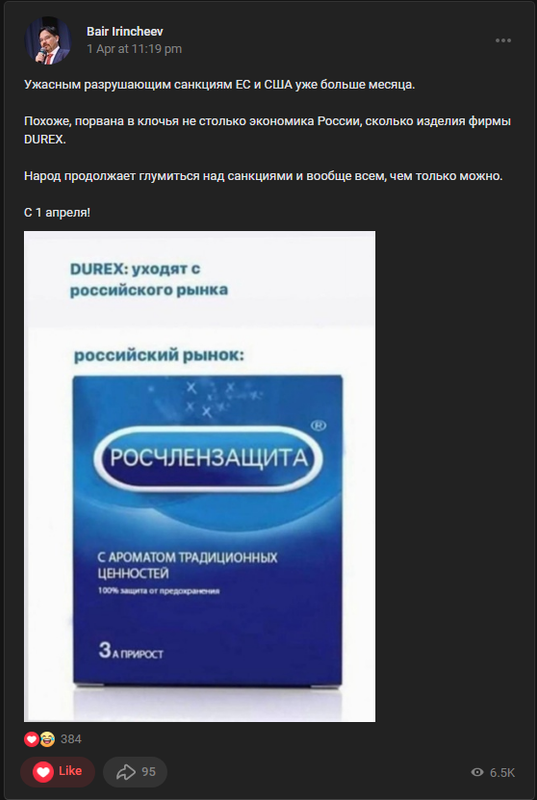Click the российский рынок: caption in image
The width and height of the screenshot is (537, 800).
pyautogui.click(x=159, y=355)
